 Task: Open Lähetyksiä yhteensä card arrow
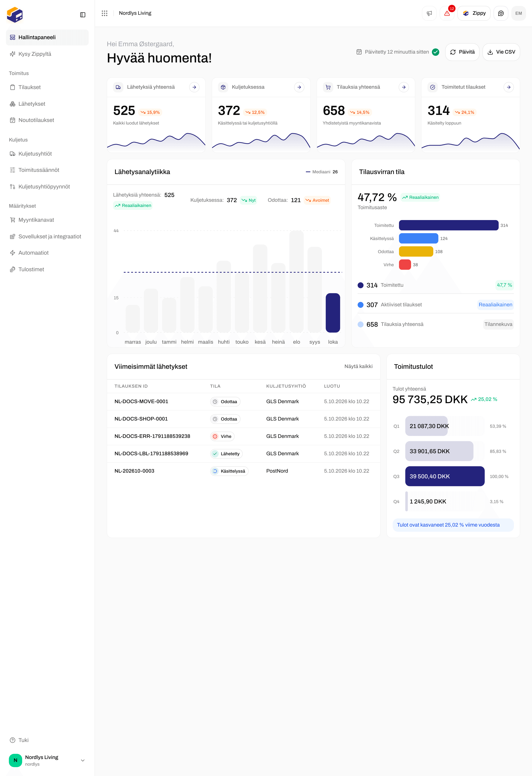194,87
